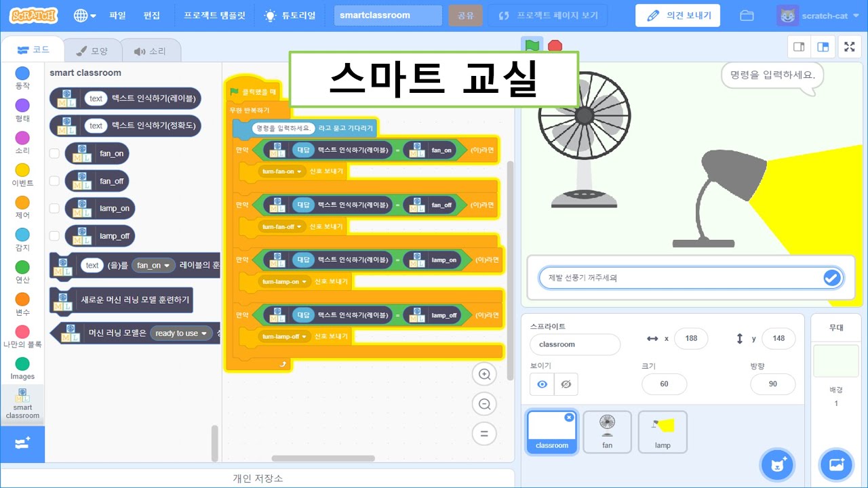Submit the answer with the check button

[831, 278]
